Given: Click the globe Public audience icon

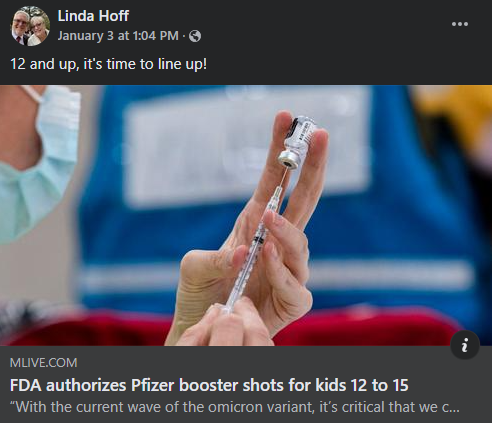Looking at the screenshot, I should tap(195, 36).
